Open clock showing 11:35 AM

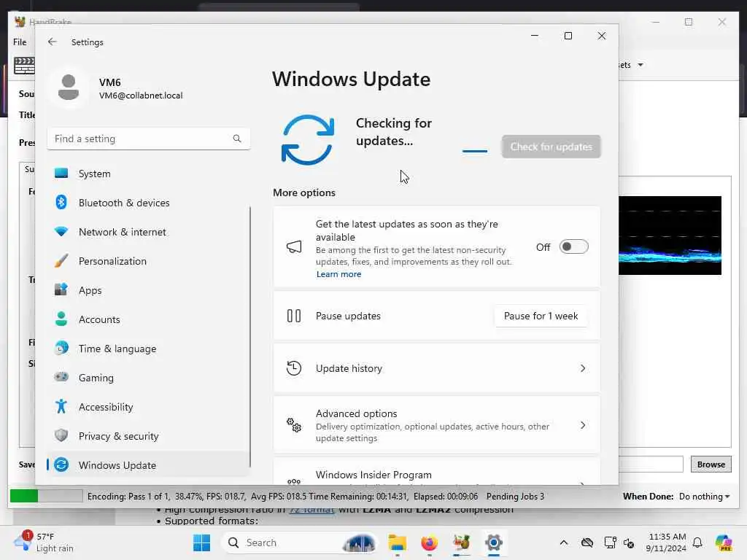pyautogui.click(x=667, y=542)
